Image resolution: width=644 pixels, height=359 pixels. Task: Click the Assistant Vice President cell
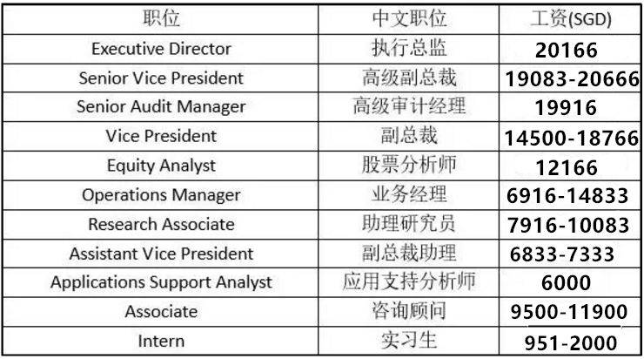click(161, 254)
